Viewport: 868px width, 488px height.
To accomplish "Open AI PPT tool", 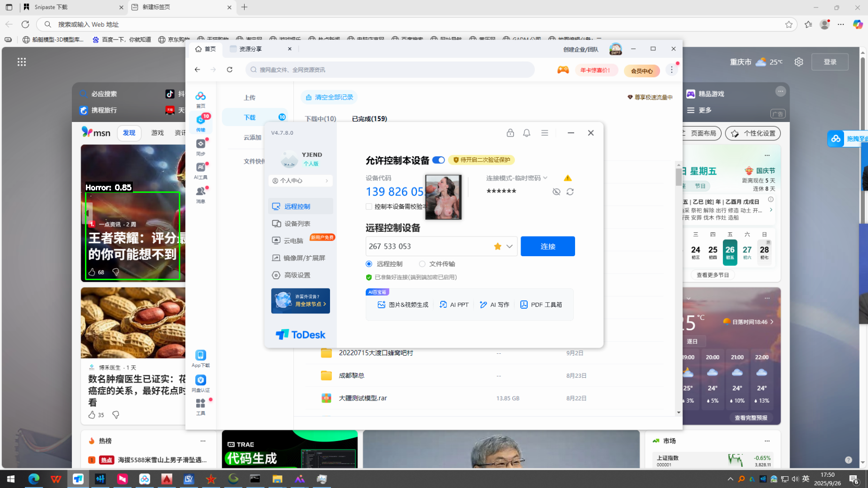I will point(453,305).
